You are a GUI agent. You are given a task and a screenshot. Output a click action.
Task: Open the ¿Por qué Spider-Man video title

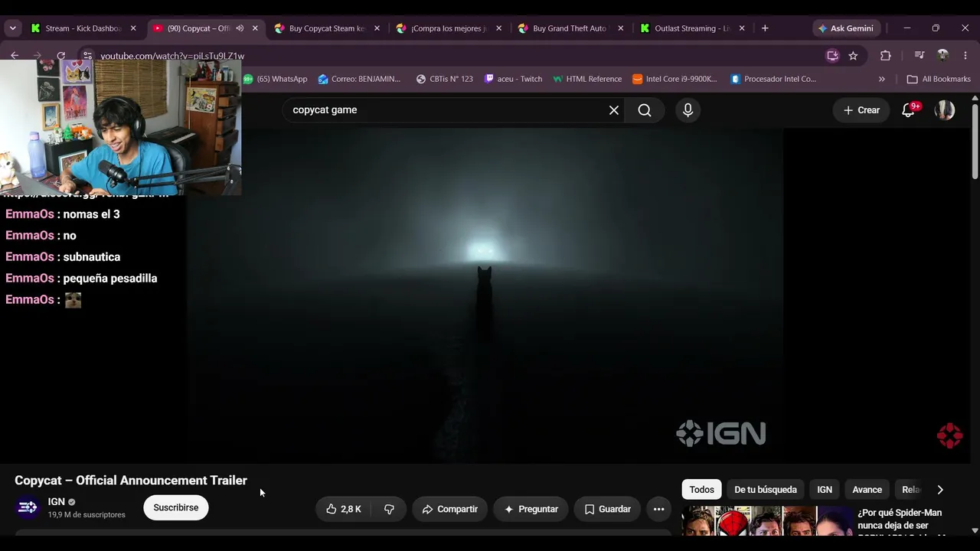click(900, 520)
